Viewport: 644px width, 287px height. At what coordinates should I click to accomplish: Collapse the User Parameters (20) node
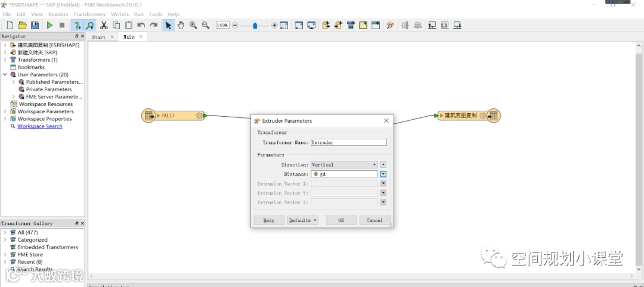coord(5,74)
